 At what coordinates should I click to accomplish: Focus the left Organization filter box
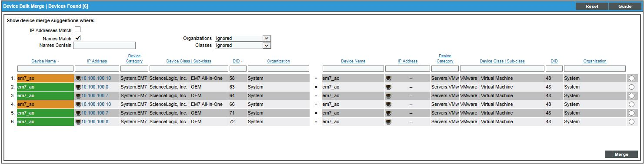278,69
